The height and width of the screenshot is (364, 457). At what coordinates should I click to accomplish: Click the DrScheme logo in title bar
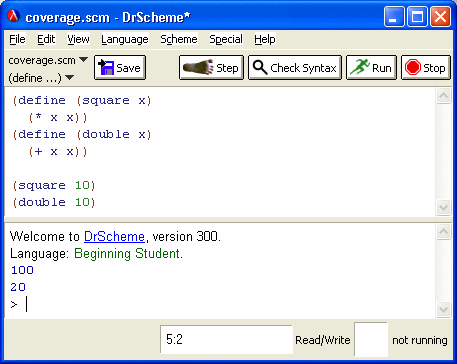pyautogui.click(x=14, y=16)
